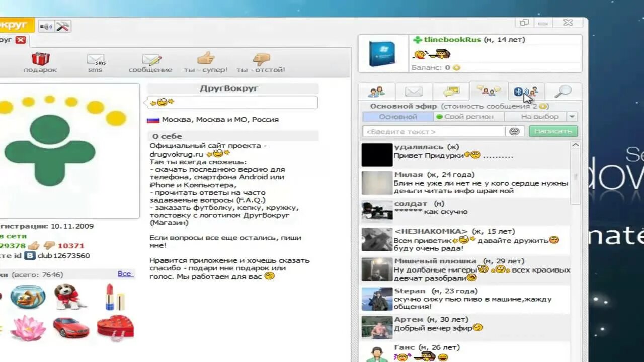Expand the На выбор dropdown arrow
The height and width of the screenshot is (362, 644).
tap(572, 117)
